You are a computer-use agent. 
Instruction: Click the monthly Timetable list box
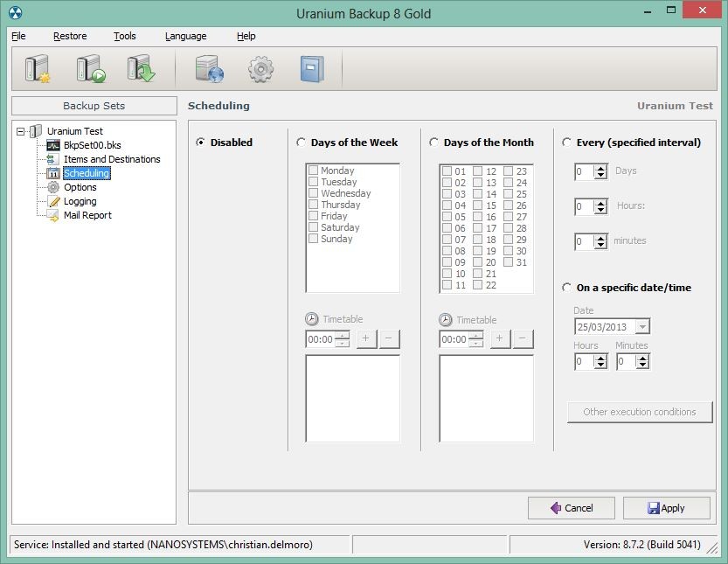pos(487,399)
